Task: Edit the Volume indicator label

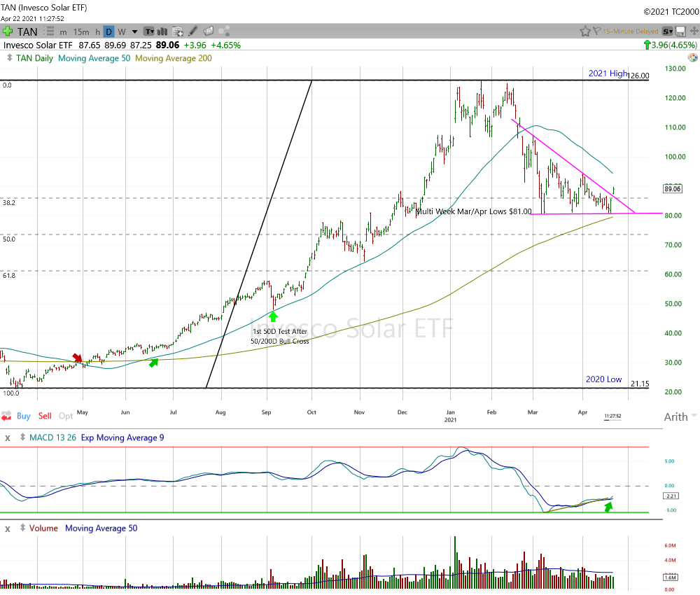Action: [43, 528]
